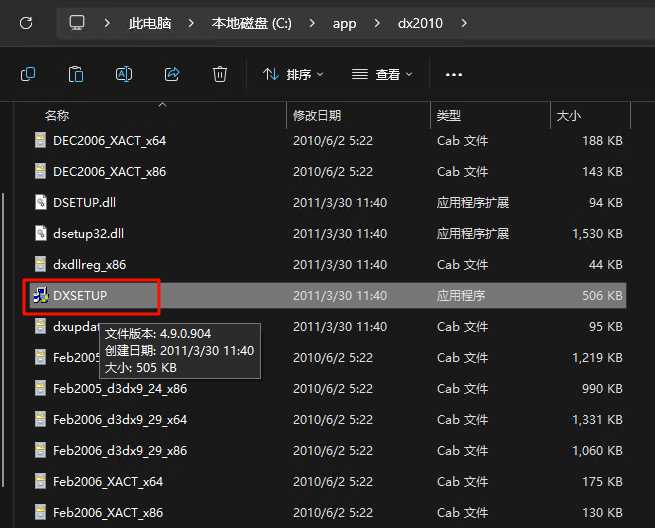This screenshot has width=655, height=528.
Task: Click the 990 KB size cell
Action: (602, 389)
